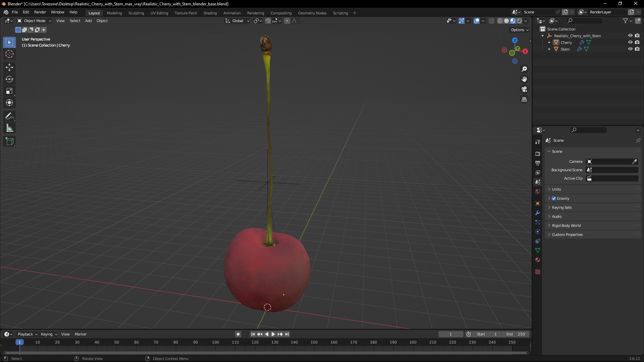
Task: Click the Select menu in header
Action: 74,21
